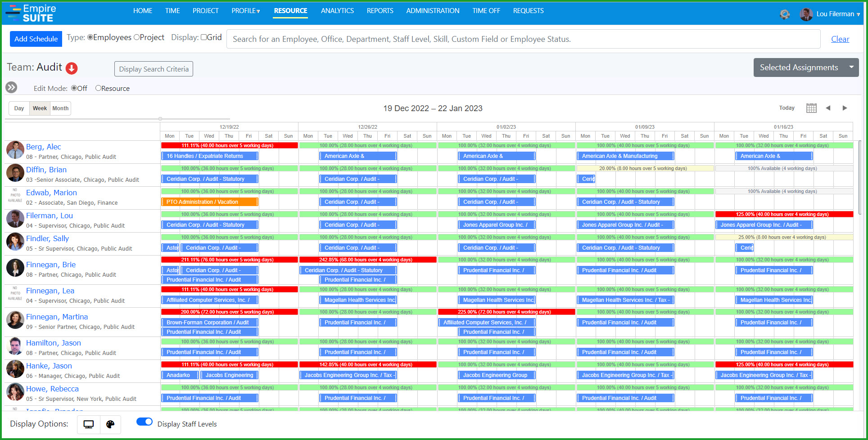
Task: Open the HOME menu
Action: point(143,11)
